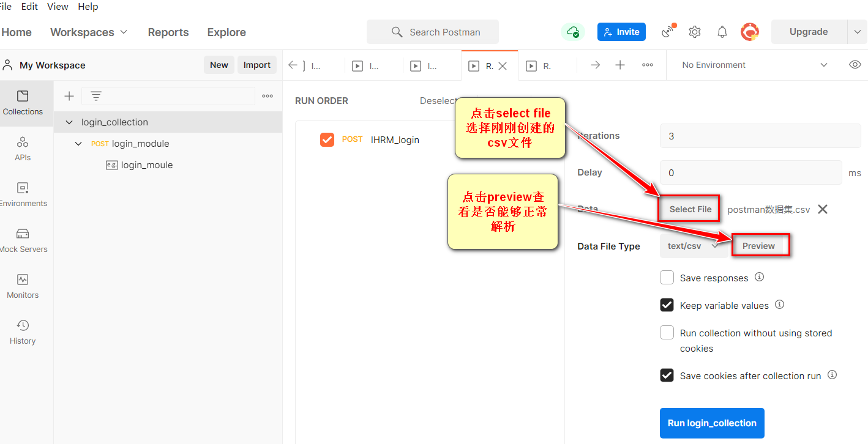Click the Select File button
Screen dimensions: 868x444
coord(690,209)
